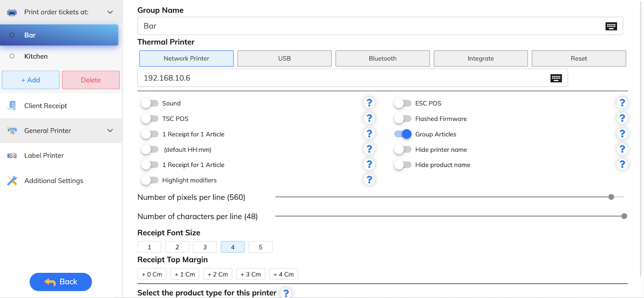Open on-screen keyboard for IP address field
Image resolution: width=644 pixels, height=298 pixels.
coord(556,78)
